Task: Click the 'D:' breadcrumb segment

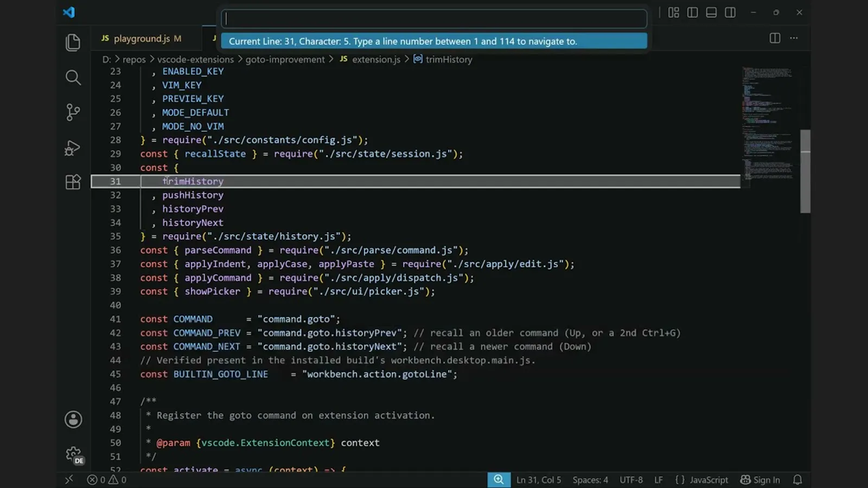Action: coord(106,59)
